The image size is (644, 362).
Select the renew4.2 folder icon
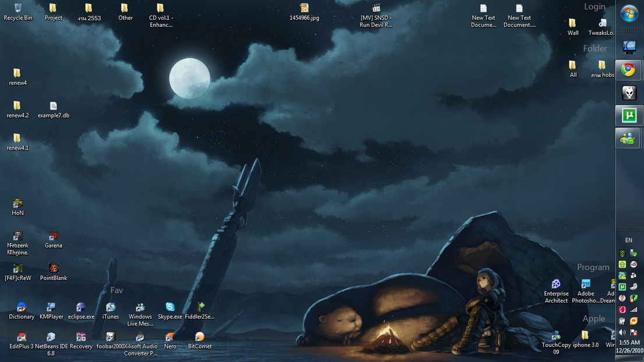(x=17, y=109)
